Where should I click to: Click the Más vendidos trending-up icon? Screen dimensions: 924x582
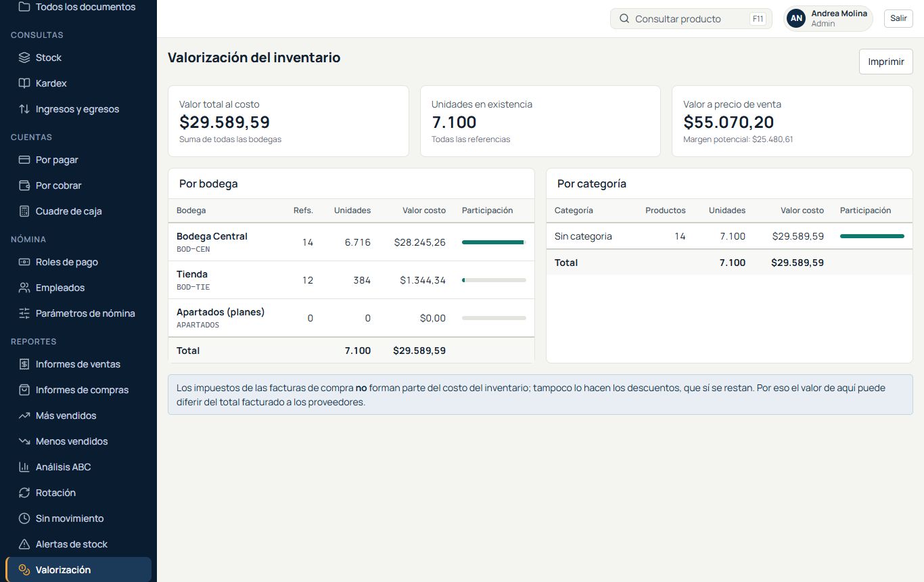click(x=24, y=416)
